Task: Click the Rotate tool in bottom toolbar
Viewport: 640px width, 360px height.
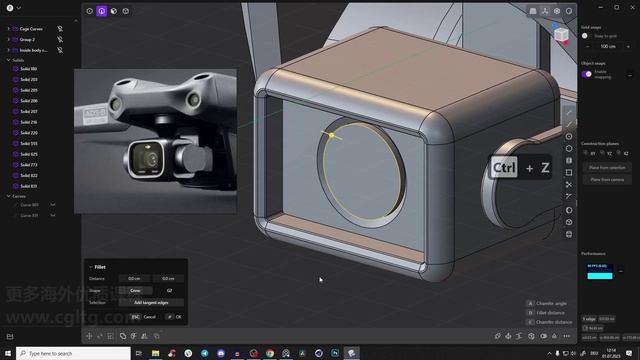Action: click(x=100, y=336)
